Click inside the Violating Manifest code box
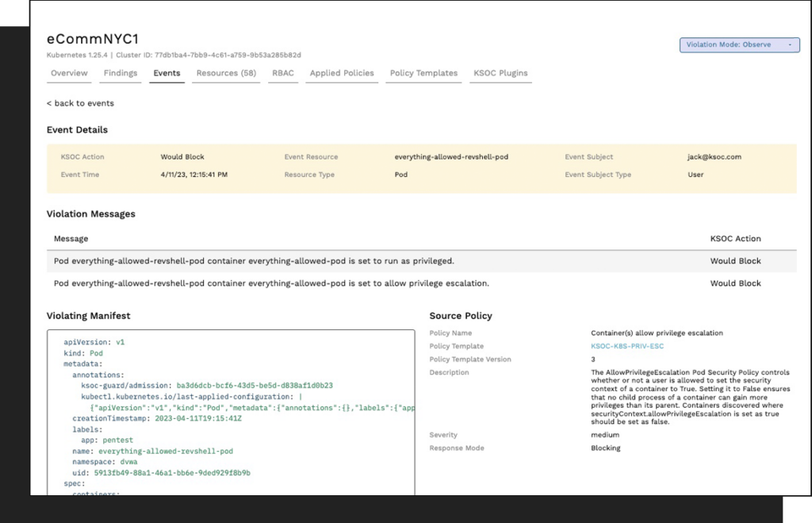 pos(231,412)
